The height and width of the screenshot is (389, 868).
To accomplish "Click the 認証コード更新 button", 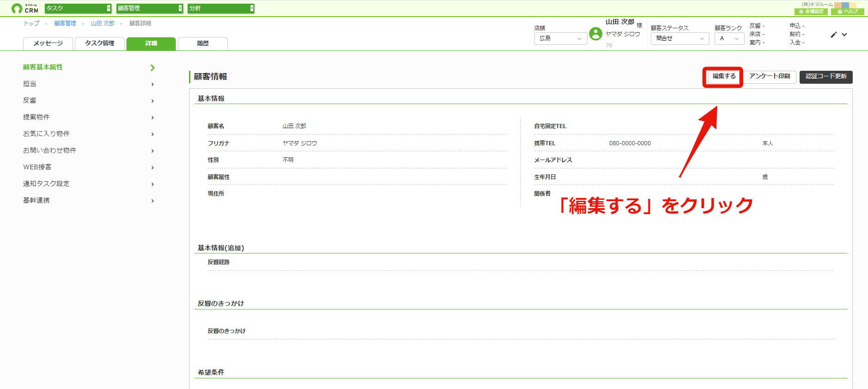I will [x=826, y=76].
